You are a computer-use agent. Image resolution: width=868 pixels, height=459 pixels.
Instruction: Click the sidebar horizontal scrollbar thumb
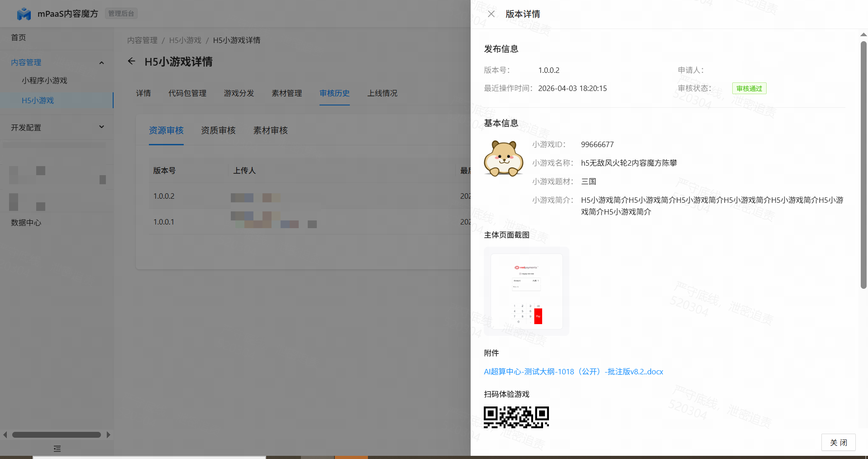57,435
